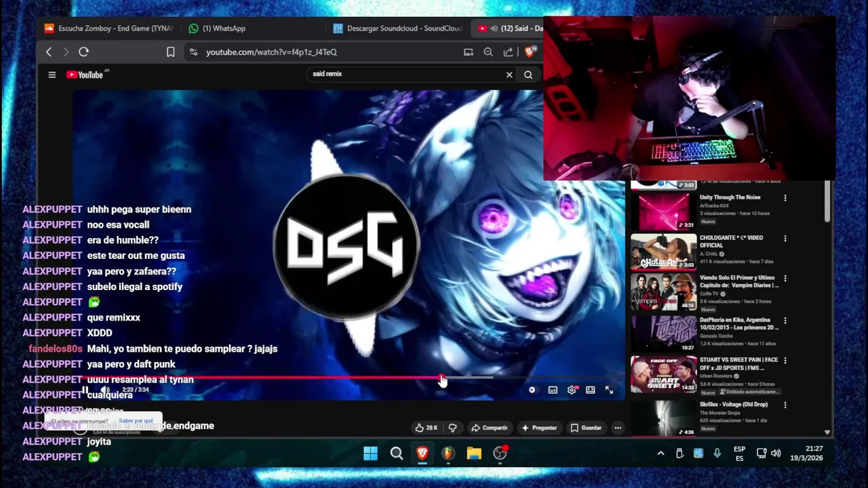Viewport: 868px width, 488px height.
Task: Switch to the Descargar Soundcloud tab
Action: coord(397,28)
